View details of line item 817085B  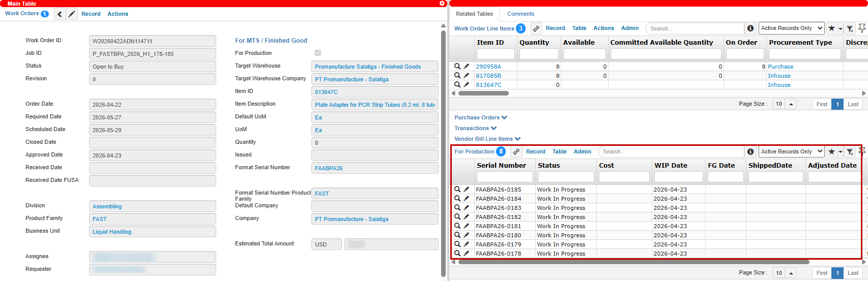point(457,76)
